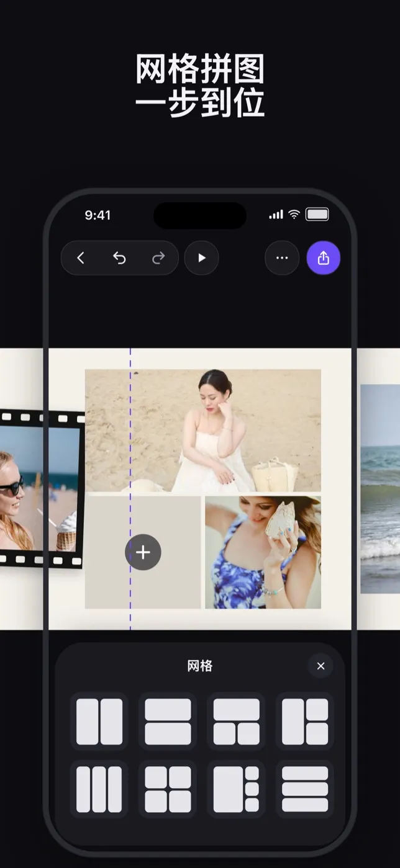The width and height of the screenshot is (400, 868).
Task: Select the two-by-two four-cell grid layout
Action: [168, 789]
